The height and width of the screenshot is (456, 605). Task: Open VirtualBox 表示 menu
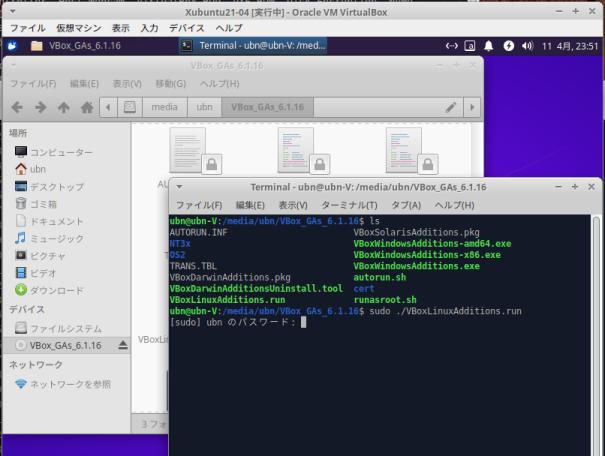(x=120, y=28)
